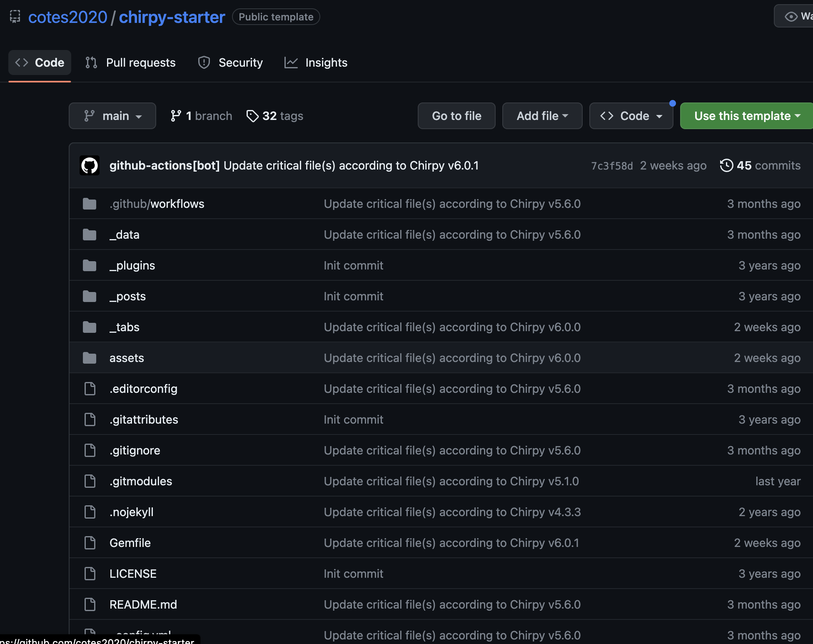Viewport: 813px width, 644px height.
Task: Click the file icon for .editorconfig
Action: click(90, 389)
